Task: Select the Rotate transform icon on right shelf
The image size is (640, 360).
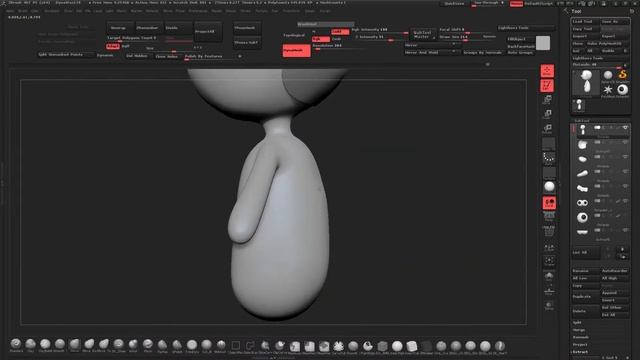Action: click(x=547, y=129)
